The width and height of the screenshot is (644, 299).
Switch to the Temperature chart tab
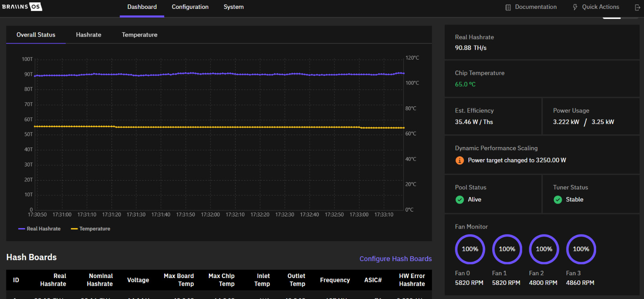point(140,35)
